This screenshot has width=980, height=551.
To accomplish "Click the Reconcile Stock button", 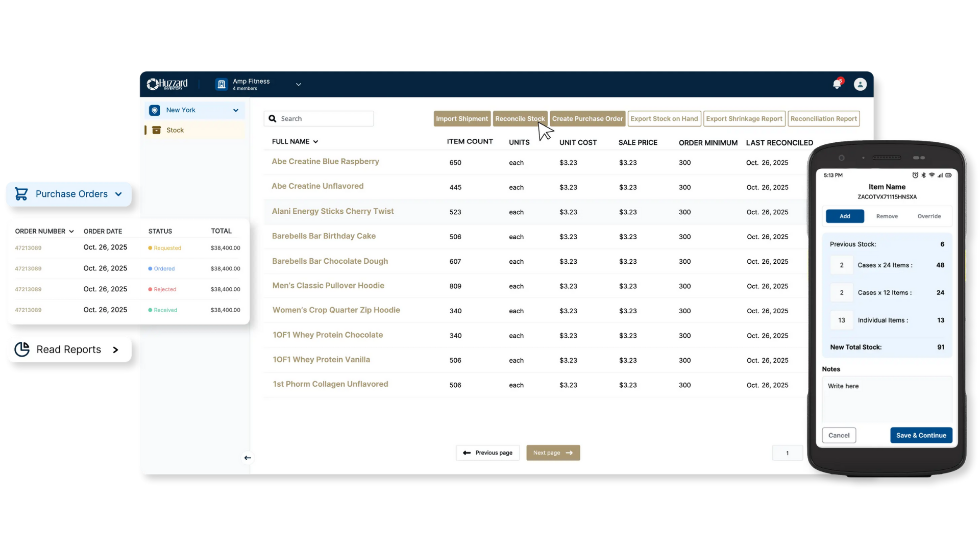I will [x=520, y=118].
